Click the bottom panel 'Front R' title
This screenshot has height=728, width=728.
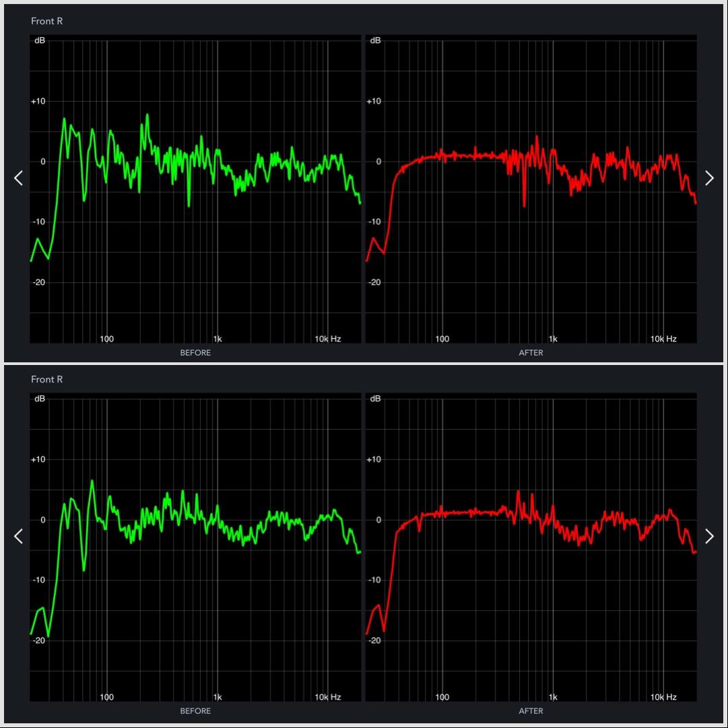point(47,379)
